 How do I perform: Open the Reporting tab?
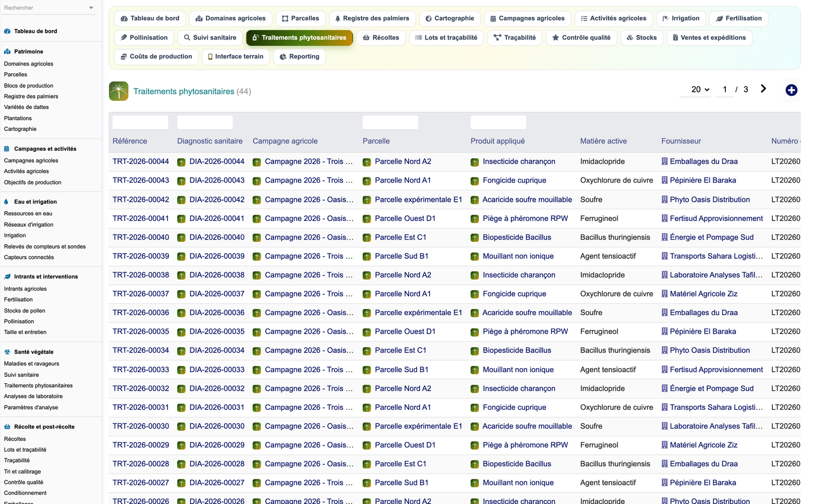(x=299, y=56)
